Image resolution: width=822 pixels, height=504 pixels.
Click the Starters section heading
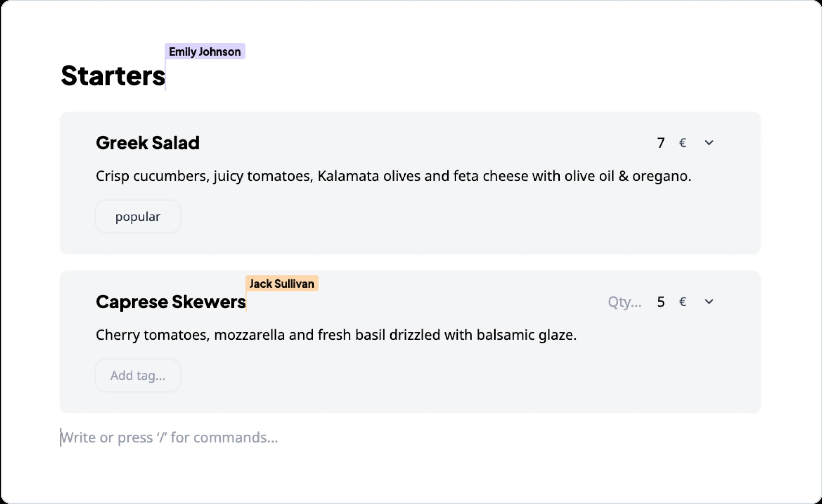(x=113, y=76)
